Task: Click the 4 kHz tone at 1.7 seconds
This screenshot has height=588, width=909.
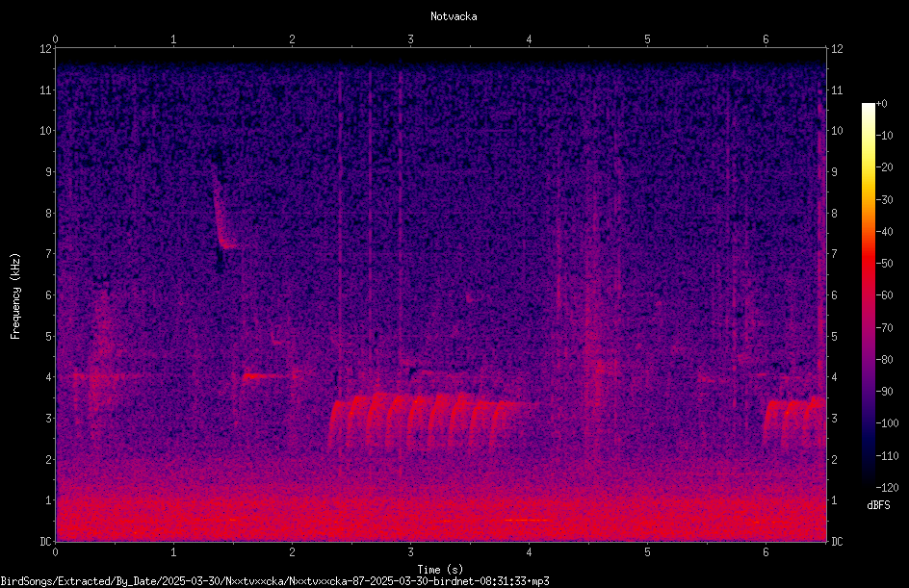Action: click(x=266, y=376)
